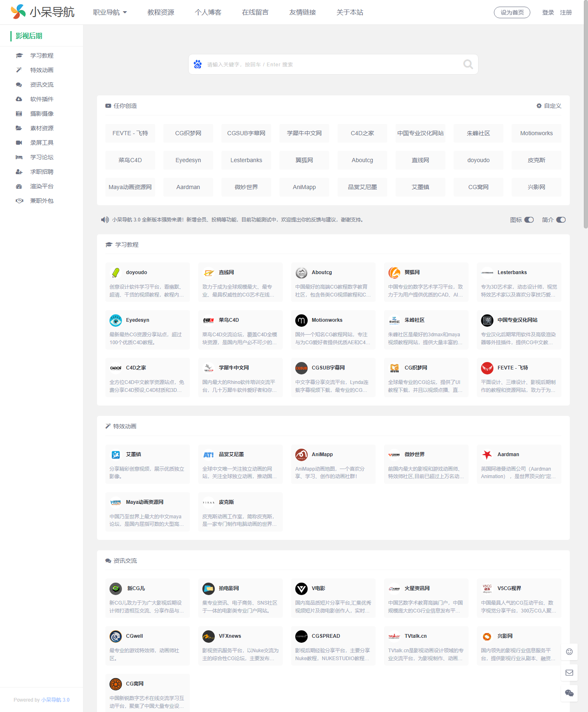Image resolution: width=588 pixels, height=712 pixels.
Task: Click the Motionworks round black logo
Action: click(x=301, y=321)
